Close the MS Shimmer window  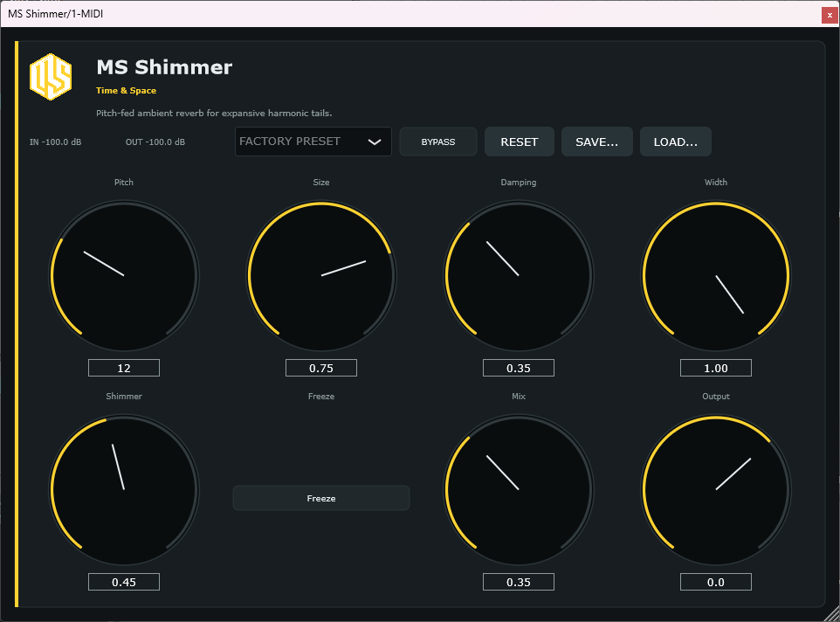pos(830,15)
